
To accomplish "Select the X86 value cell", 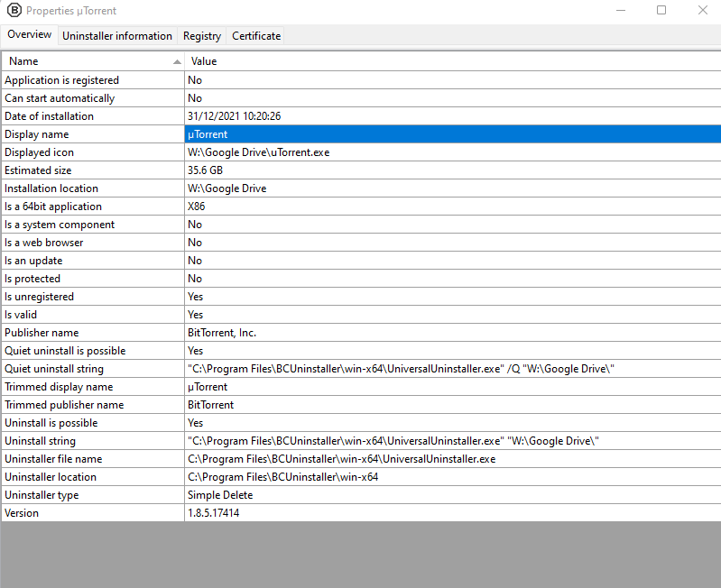I will point(452,207).
